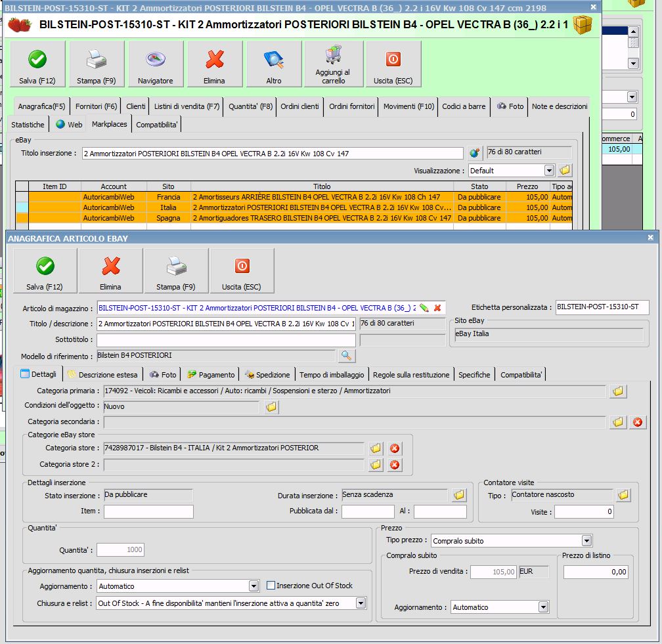
Task: Click the yellow package icon in article header
Action: pyautogui.click(x=583, y=24)
